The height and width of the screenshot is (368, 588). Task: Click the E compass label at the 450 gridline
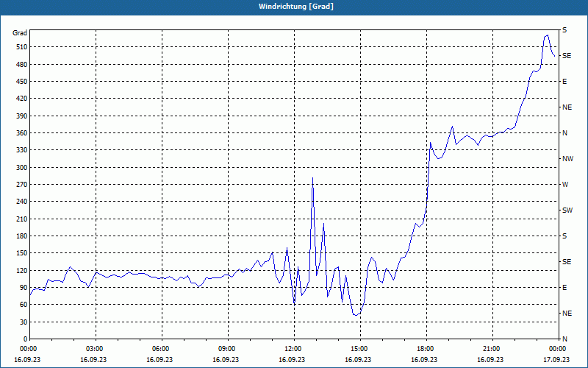point(564,82)
